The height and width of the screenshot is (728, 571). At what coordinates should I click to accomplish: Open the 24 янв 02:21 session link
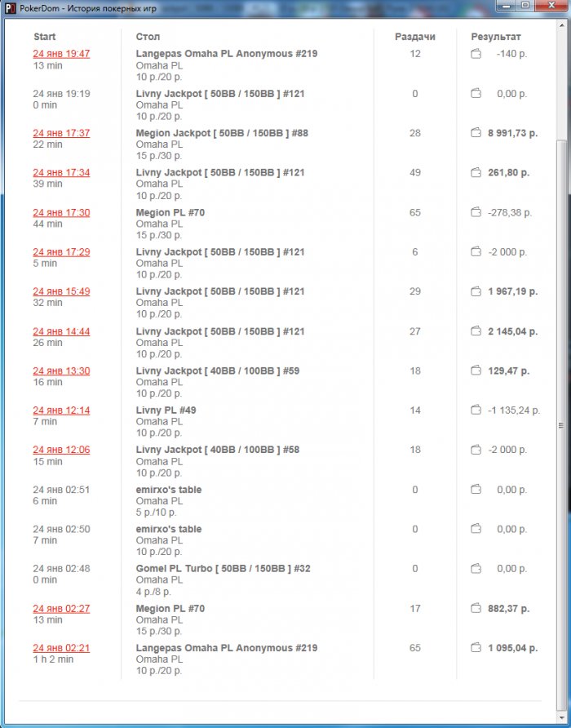tap(61, 648)
